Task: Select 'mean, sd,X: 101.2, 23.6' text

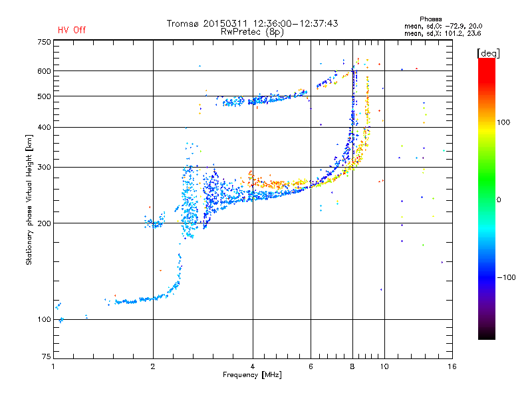Action: [x=442, y=33]
